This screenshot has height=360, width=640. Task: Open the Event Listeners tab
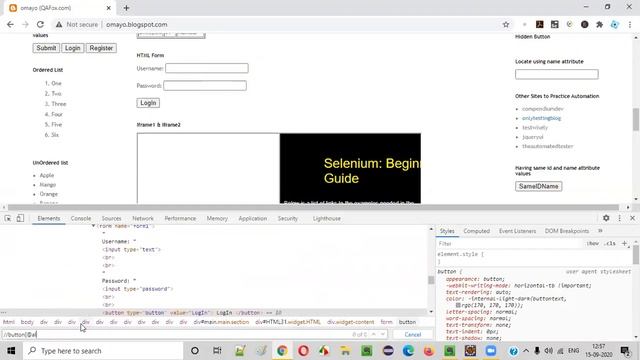tap(517, 231)
